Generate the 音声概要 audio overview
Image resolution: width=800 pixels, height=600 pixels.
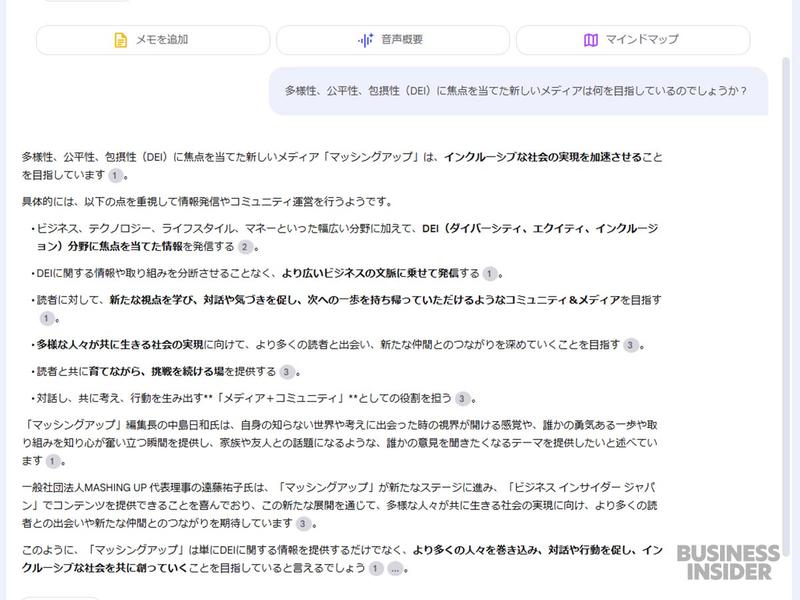tap(393, 40)
